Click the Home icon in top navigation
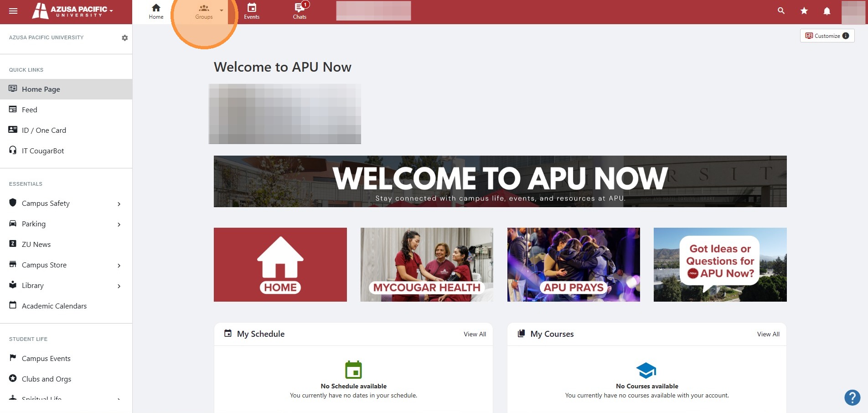Screen dimensions: 868x413 pyautogui.click(x=156, y=11)
